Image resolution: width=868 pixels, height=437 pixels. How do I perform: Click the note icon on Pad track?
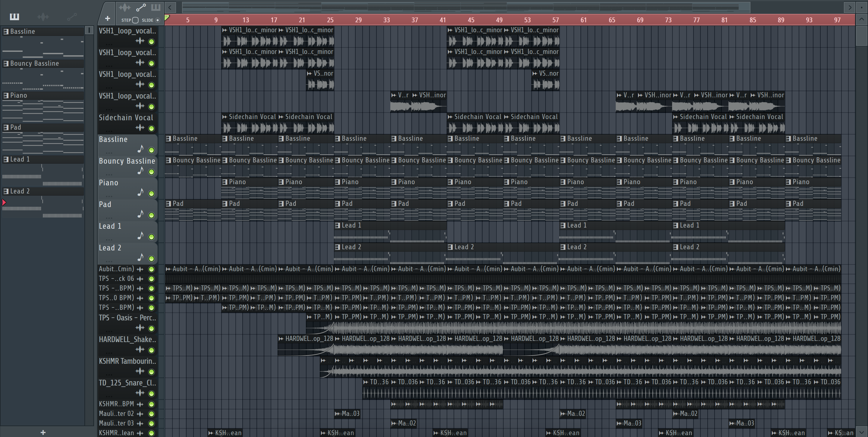coord(140,214)
